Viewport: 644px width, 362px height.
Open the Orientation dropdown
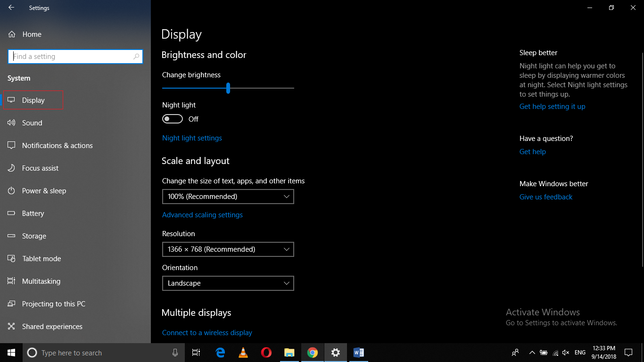(228, 283)
